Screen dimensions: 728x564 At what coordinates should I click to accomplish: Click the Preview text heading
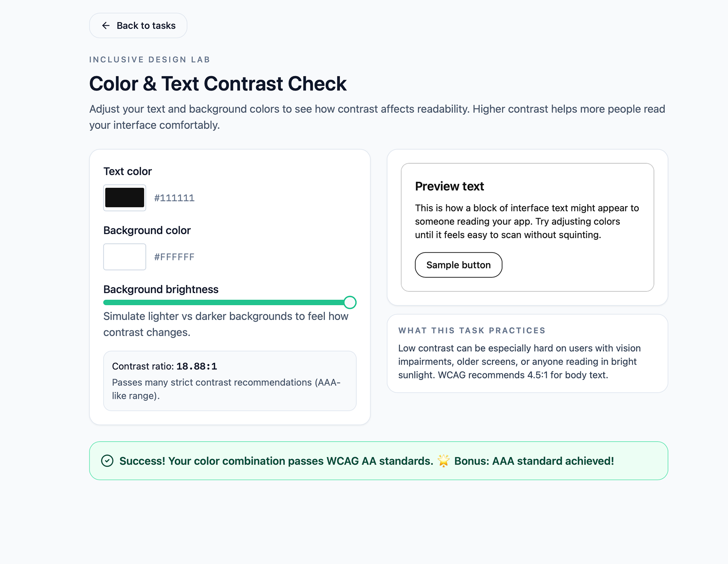coord(449,186)
